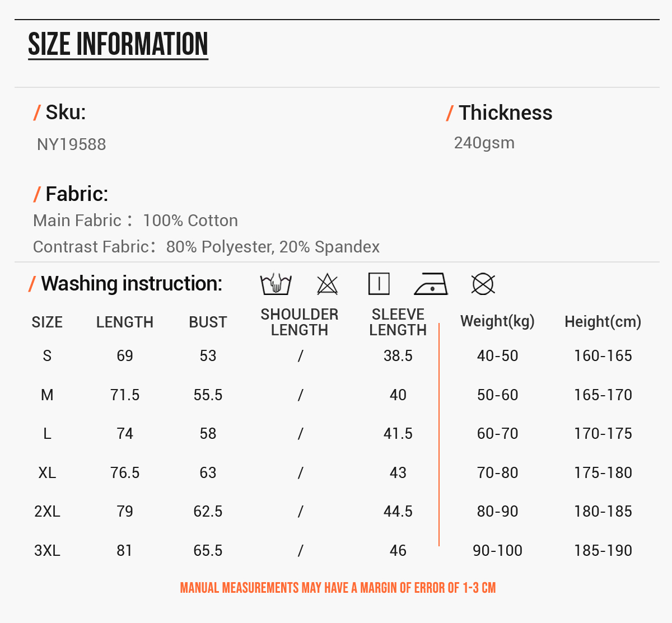Image resolution: width=672 pixels, height=623 pixels.
Task: Click the Main Fabric 100% Cotton text
Action: tap(136, 221)
